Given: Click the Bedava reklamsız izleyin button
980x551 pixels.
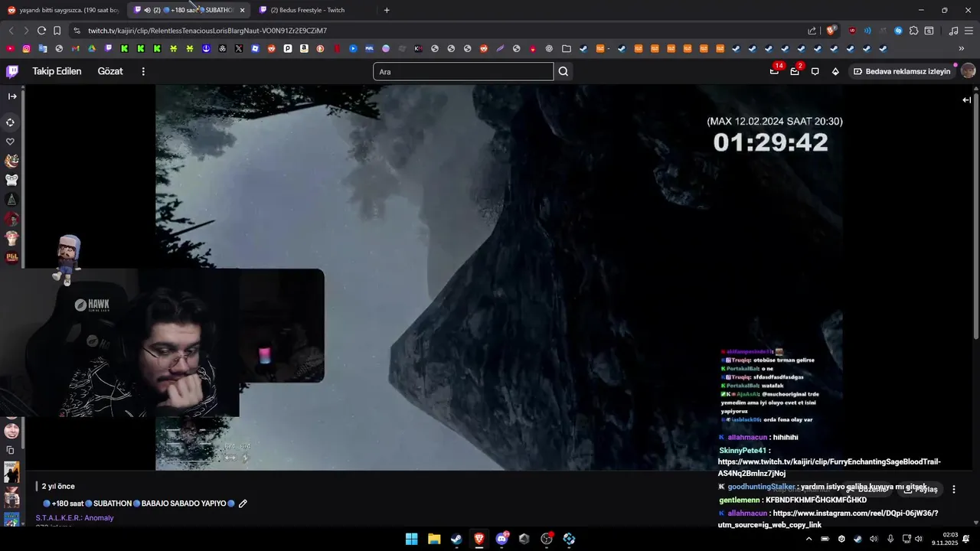Looking at the screenshot, I should click(902, 71).
